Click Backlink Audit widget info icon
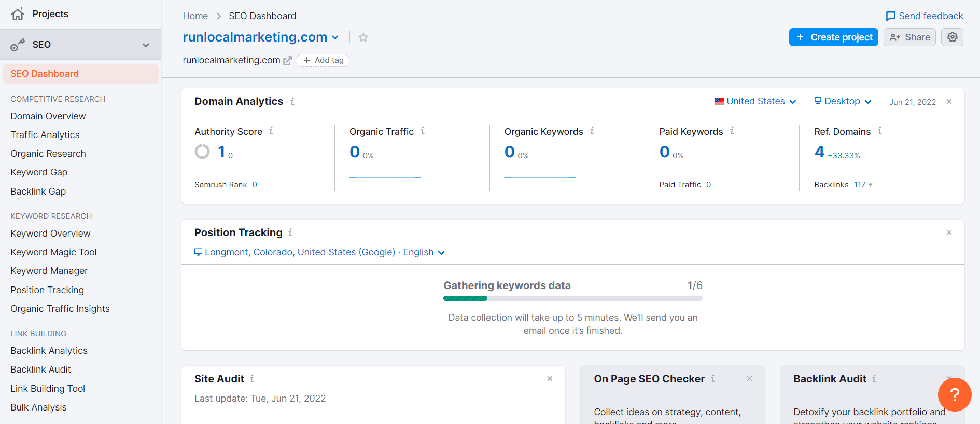Screen dimensions: 980x424 874,379
